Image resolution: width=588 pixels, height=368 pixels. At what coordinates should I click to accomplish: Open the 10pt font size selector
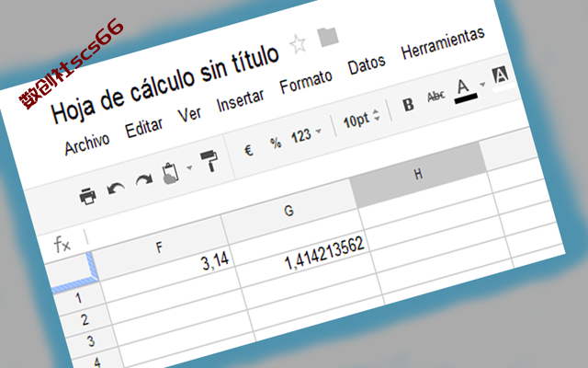361,120
